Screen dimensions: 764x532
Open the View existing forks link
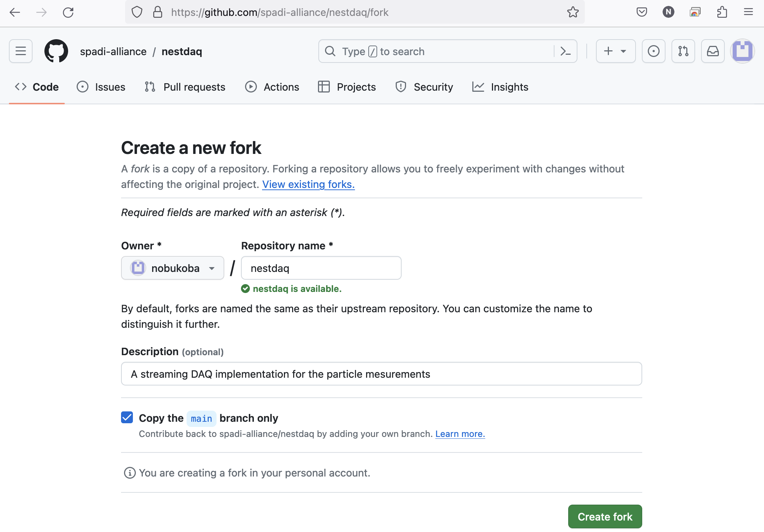[308, 184]
